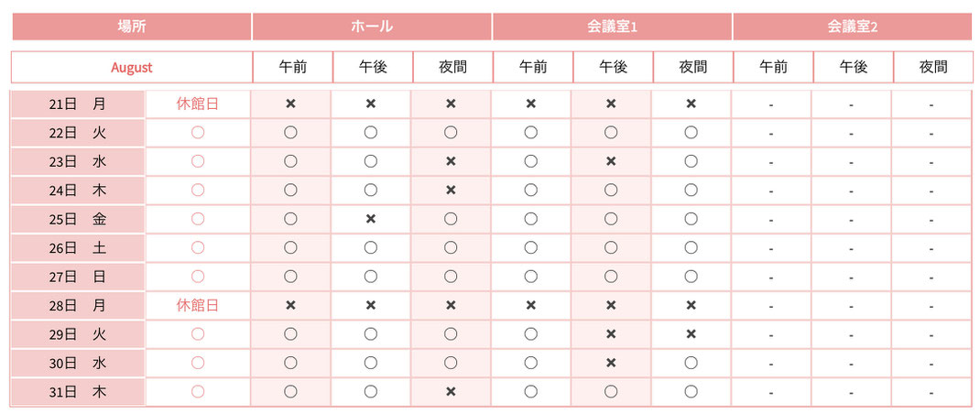The width and height of the screenshot is (980, 414).
Task: Click the × for 30日 会議室1 午後
Action: [611, 363]
